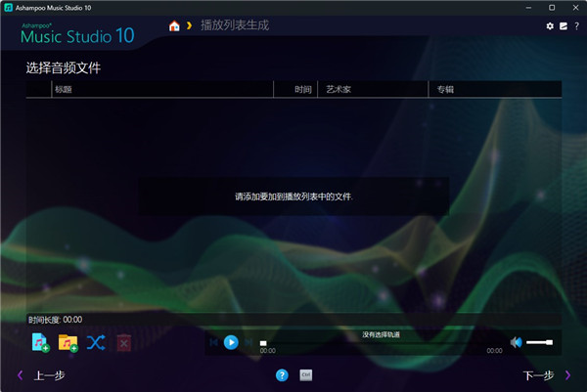Shuffle the playlist order
587x392 pixels.
pyautogui.click(x=95, y=342)
